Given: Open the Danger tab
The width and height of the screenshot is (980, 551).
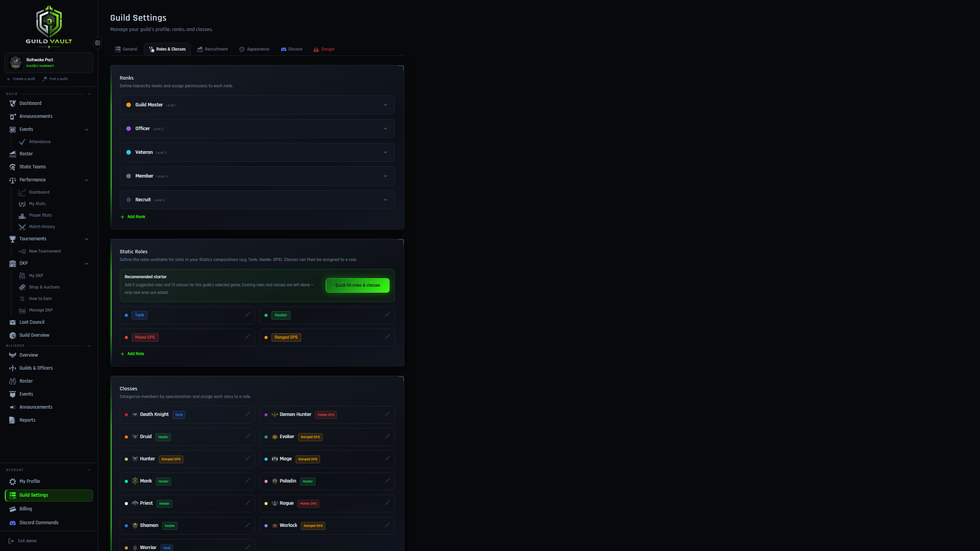Looking at the screenshot, I should click(x=324, y=49).
